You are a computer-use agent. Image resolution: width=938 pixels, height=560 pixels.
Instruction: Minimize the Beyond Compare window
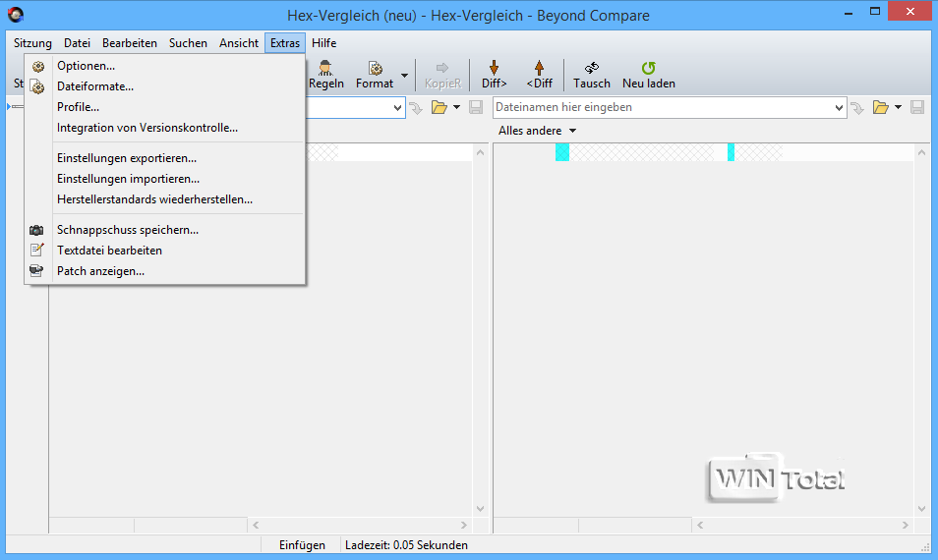point(849,13)
